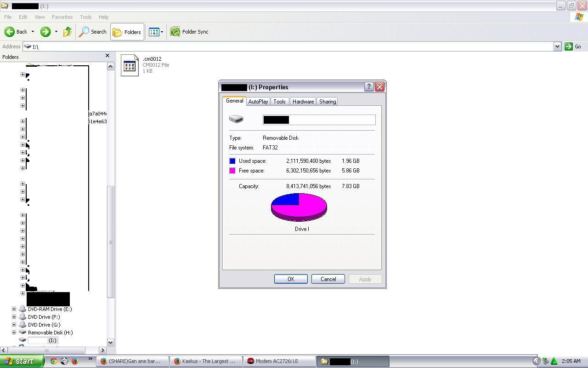Expand the DVD Drive (F:) node

(x=14, y=317)
